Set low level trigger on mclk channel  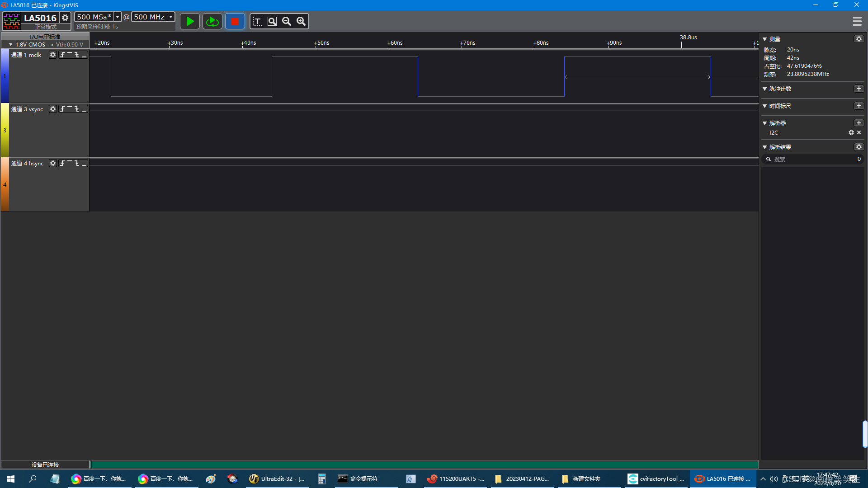(84, 55)
